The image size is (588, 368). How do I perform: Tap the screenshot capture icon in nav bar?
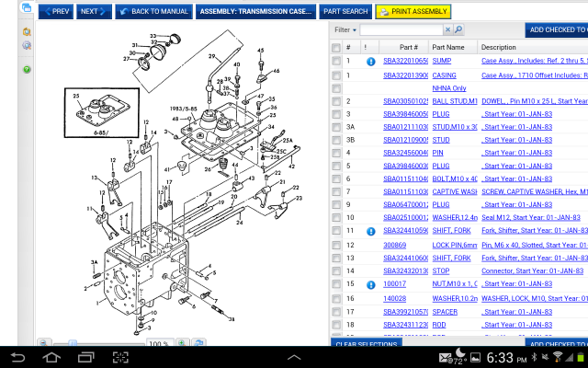(x=120, y=357)
